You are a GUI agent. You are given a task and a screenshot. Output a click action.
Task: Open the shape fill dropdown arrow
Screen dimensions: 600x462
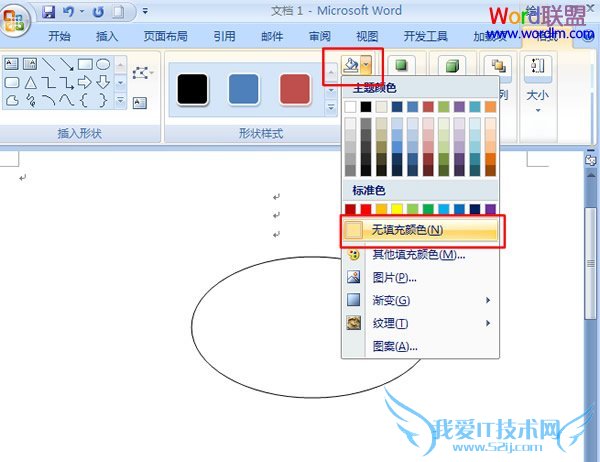point(366,65)
